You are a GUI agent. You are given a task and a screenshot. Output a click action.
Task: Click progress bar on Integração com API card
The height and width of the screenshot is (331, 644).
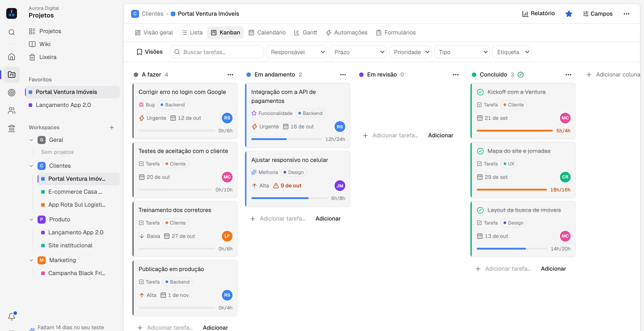click(x=286, y=139)
